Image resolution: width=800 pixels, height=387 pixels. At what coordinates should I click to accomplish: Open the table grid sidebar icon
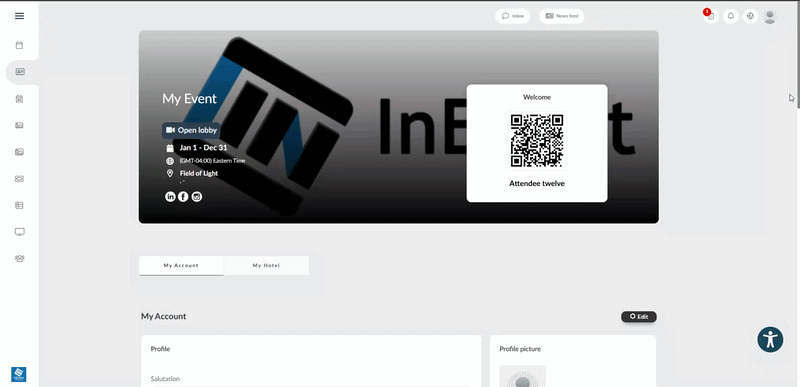pos(19,205)
